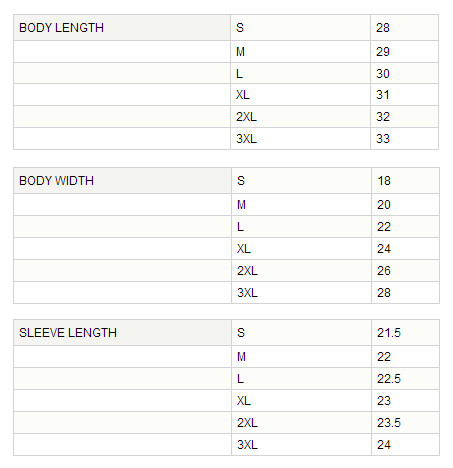Click the M size cell in sleeve length table

pos(301,357)
